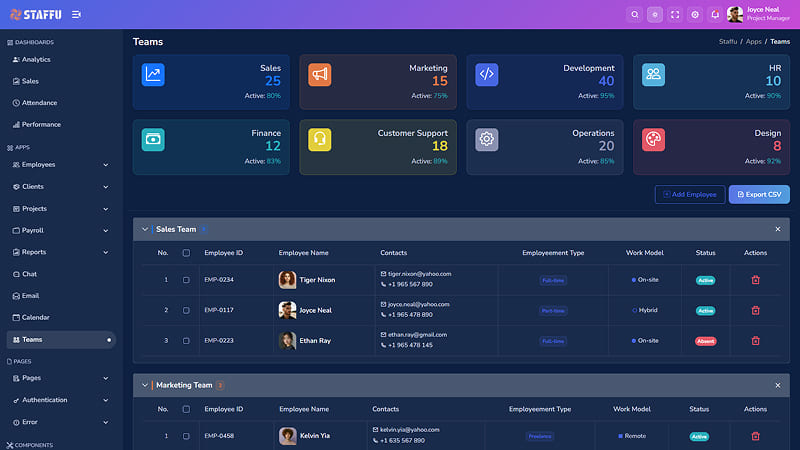The width and height of the screenshot is (800, 450).
Task: Close the Sales Team panel
Action: click(x=778, y=230)
